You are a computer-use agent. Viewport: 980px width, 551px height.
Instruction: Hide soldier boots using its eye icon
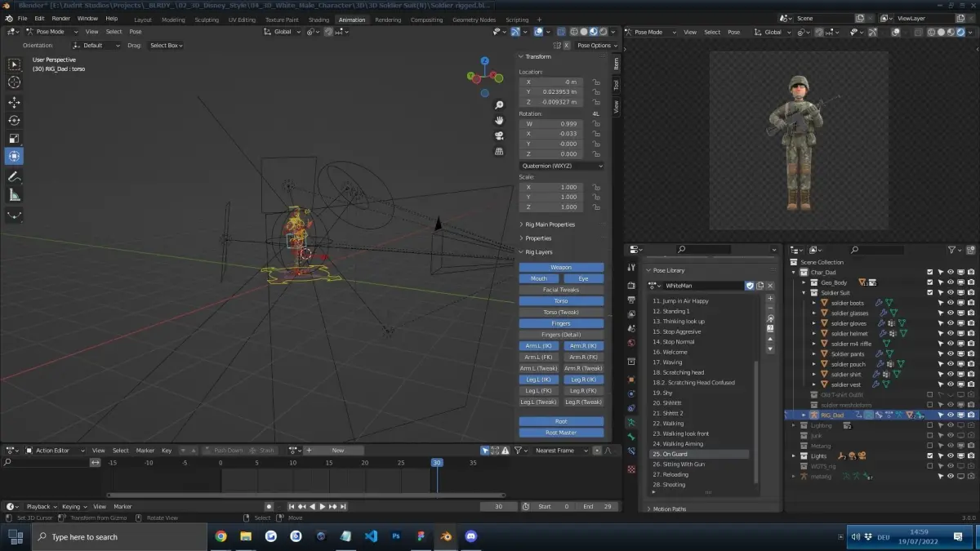pyautogui.click(x=951, y=303)
